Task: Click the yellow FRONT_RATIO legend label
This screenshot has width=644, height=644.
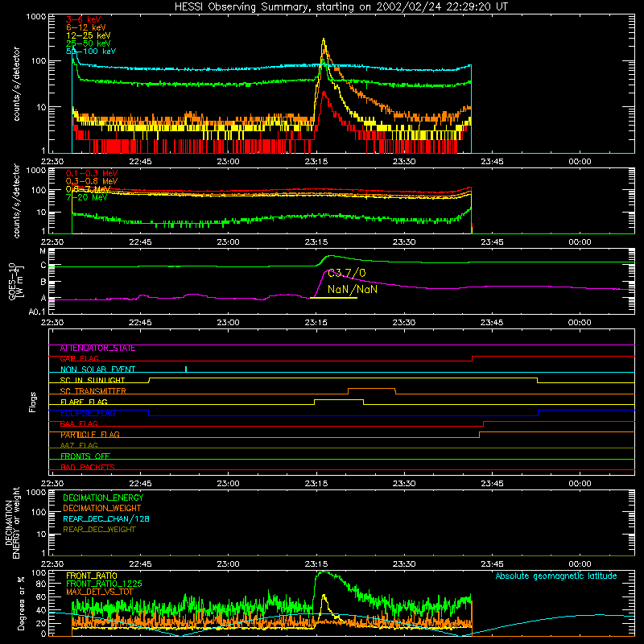Action: [92, 576]
